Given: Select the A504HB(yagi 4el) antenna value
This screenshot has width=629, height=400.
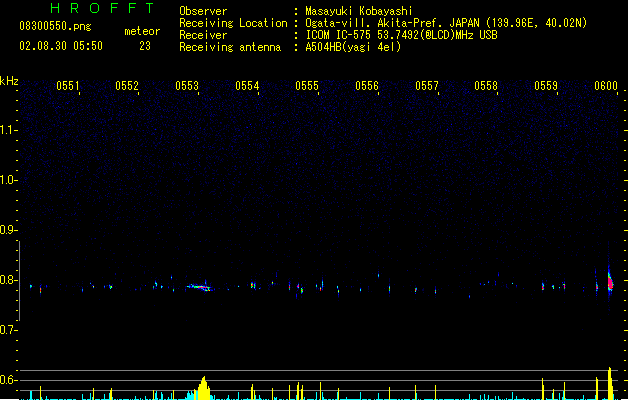Looking at the screenshot, I should [353, 47].
